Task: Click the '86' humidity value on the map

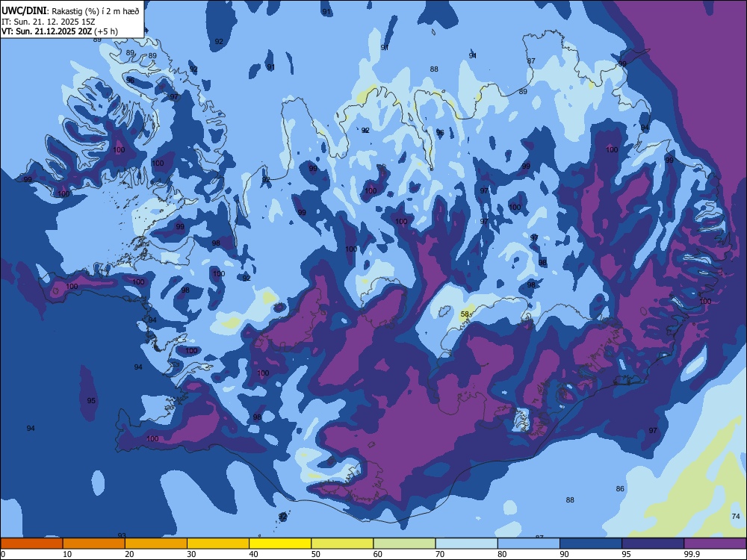Action: point(620,488)
